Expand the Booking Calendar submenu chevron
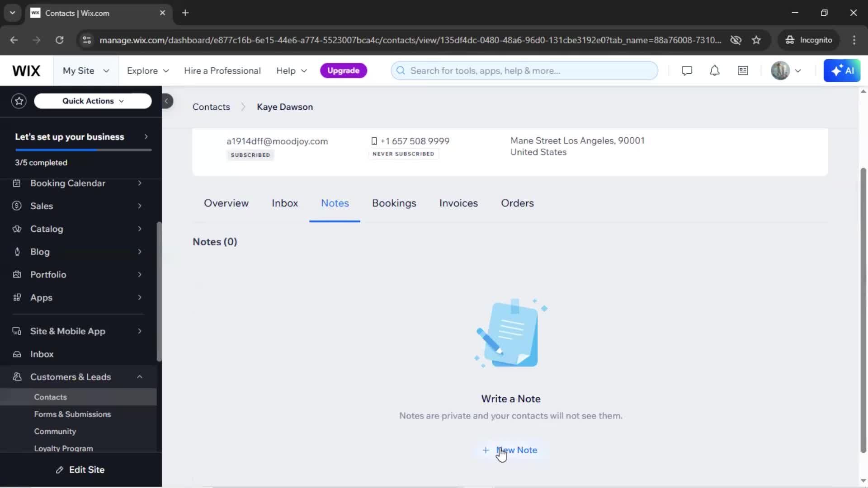This screenshot has height=488, width=868. (x=140, y=183)
